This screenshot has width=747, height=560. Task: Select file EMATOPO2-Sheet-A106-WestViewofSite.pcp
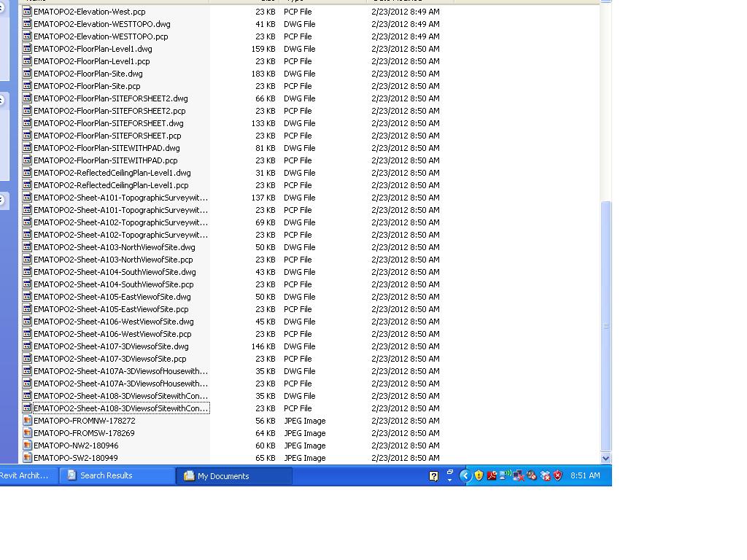tap(112, 333)
